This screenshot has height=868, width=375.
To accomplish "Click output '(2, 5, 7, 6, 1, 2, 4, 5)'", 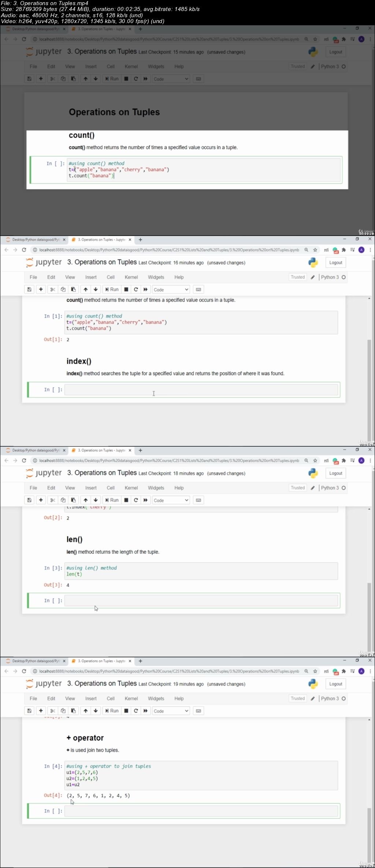I will tap(98, 795).
